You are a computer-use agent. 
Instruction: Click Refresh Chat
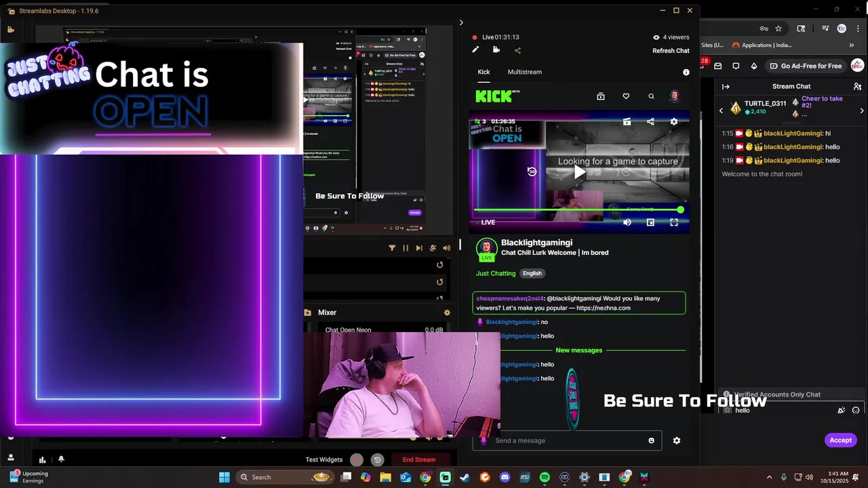coord(671,51)
